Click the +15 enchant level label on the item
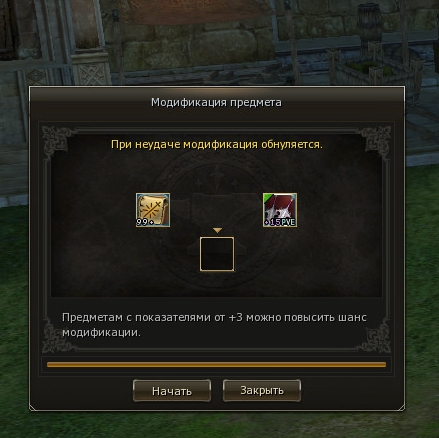439x438 pixels. tap(272, 222)
